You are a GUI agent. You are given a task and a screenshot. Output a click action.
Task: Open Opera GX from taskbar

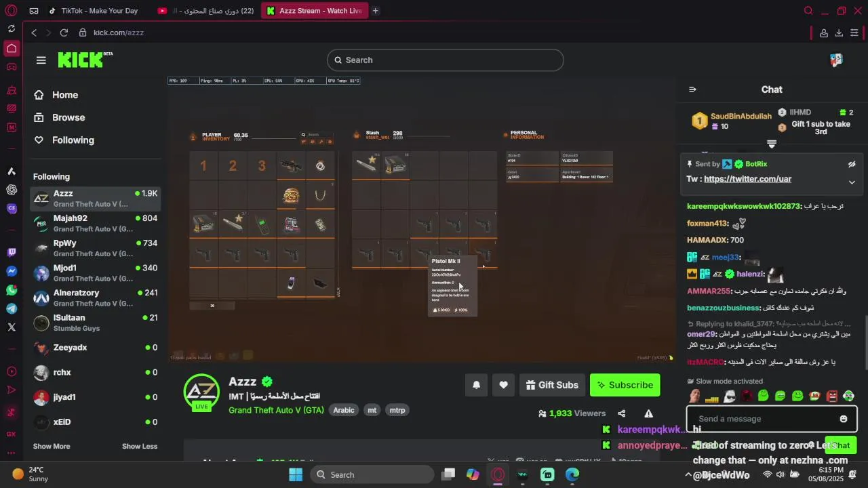click(498, 474)
